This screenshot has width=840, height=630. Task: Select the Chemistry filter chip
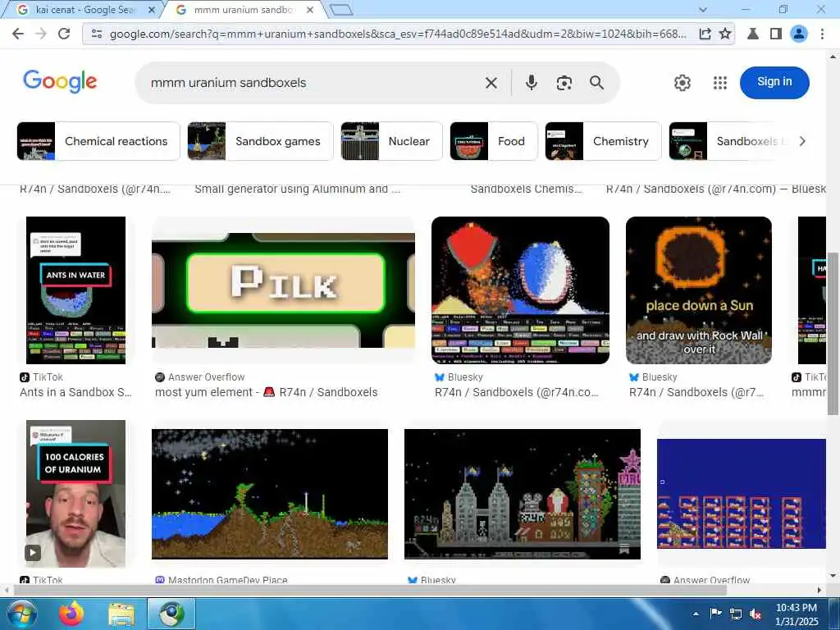coord(603,141)
